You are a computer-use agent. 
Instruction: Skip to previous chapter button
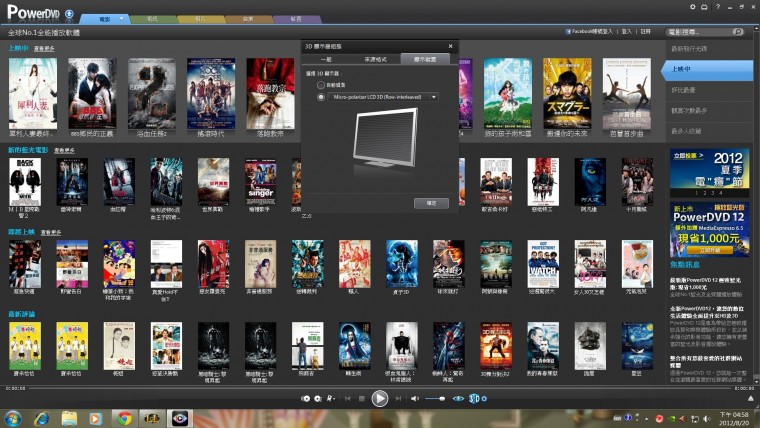tap(348, 398)
